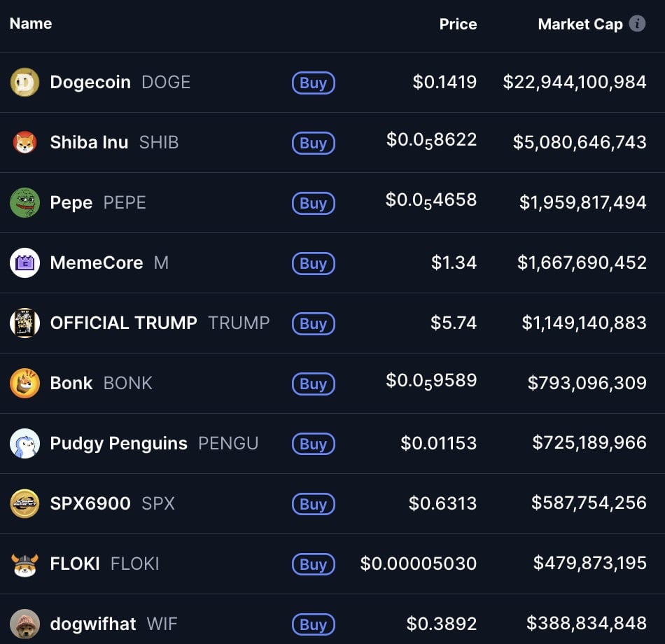
Task: Open the MemeCore name link
Action: tap(97, 263)
